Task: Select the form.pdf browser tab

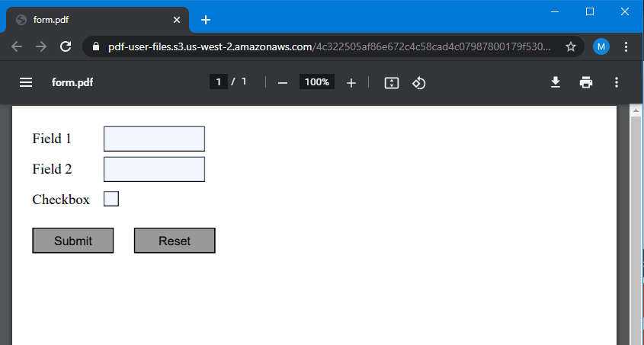Action: click(91, 20)
